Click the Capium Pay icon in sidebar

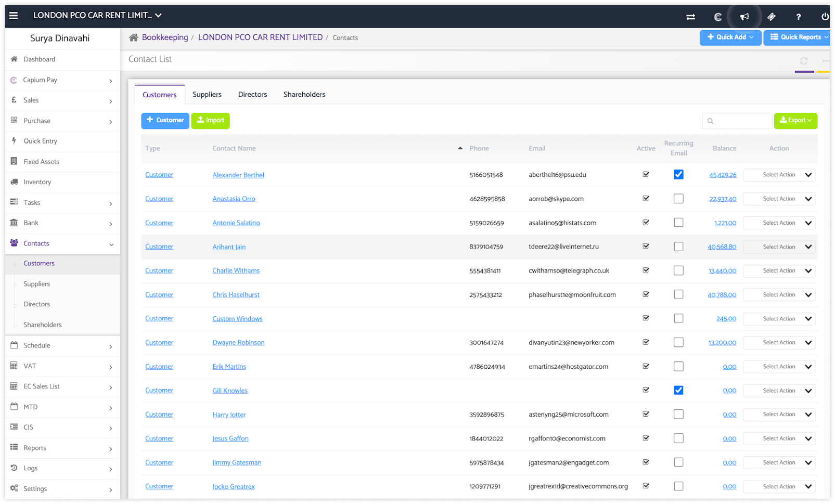[x=14, y=80]
